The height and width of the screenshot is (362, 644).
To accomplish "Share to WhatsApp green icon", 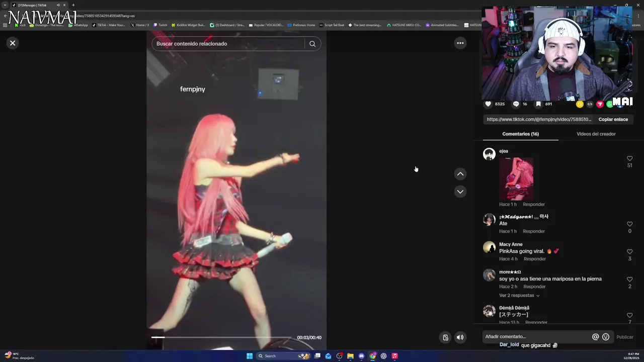I will 609,104.
